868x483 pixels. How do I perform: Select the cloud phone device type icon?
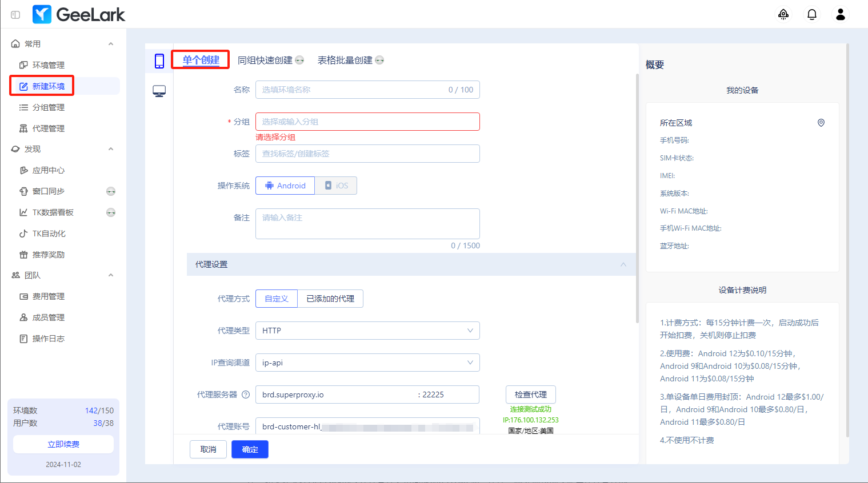click(159, 61)
